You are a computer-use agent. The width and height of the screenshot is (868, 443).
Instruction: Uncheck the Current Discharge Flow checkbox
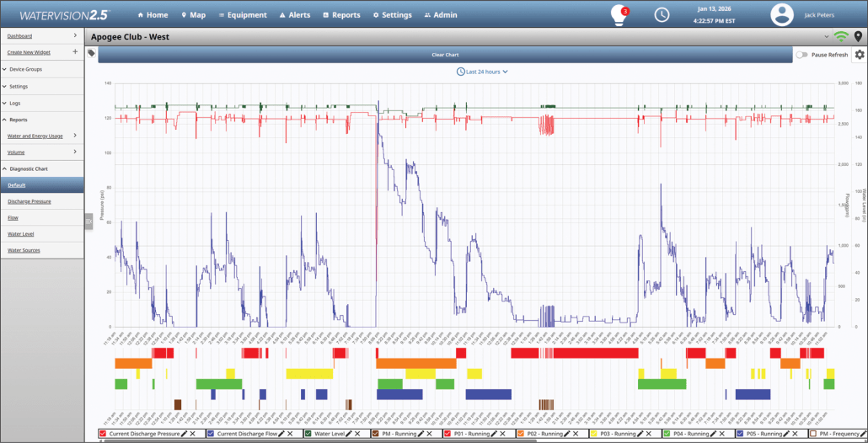(x=211, y=433)
